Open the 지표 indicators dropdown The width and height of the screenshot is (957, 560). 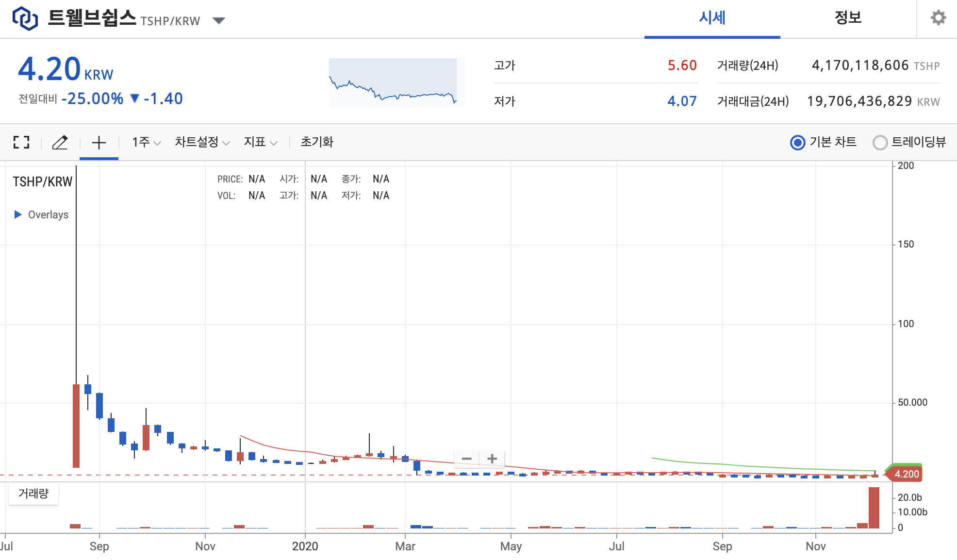click(260, 142)
